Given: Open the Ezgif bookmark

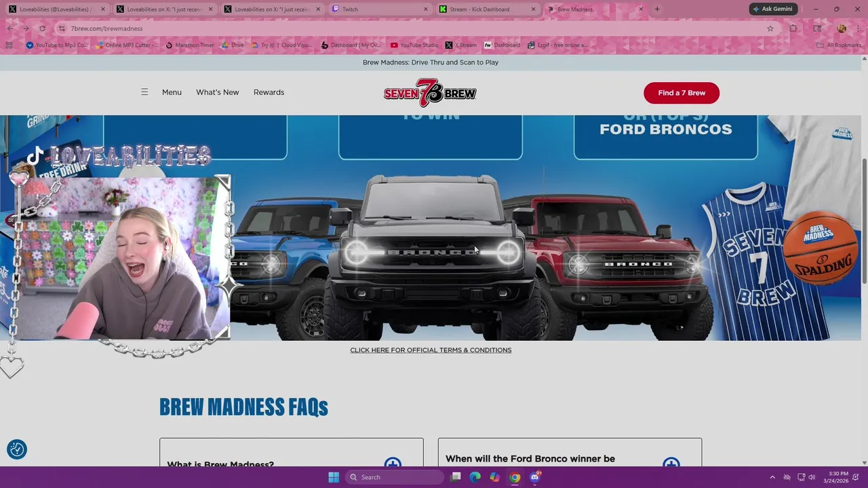Looking at the screenshot, I should pos(559,45).
